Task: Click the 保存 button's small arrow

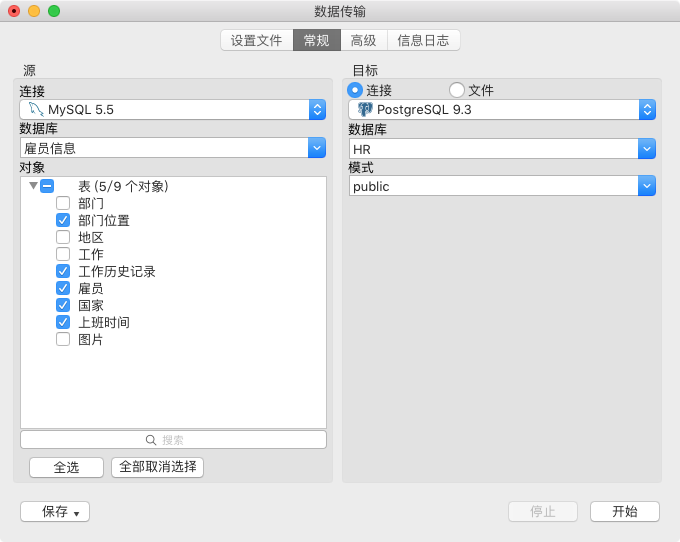Action: [x=77, y=514]
